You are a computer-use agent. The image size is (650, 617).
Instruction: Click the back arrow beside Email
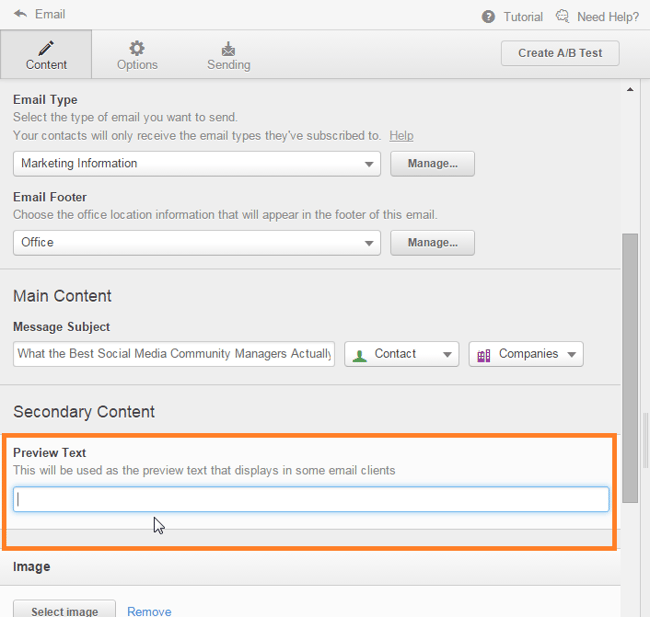20,14
